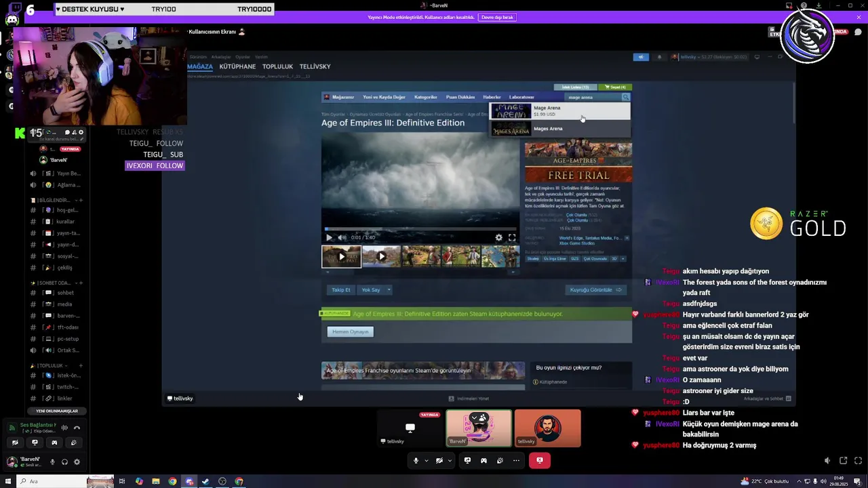
Task: Open the Windows Start button
Action: (8, 481)
